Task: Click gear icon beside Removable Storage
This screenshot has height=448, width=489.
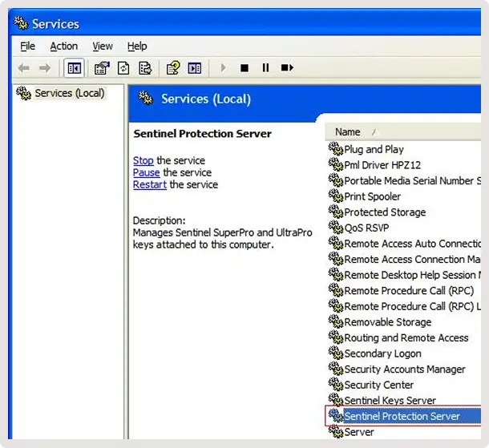Action: pyautogui.click(x=336, y=321)
